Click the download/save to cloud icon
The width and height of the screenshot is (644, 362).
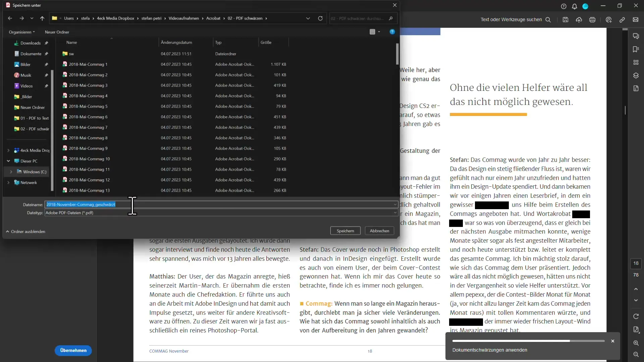pyautogui.click(x=579, y=19)
